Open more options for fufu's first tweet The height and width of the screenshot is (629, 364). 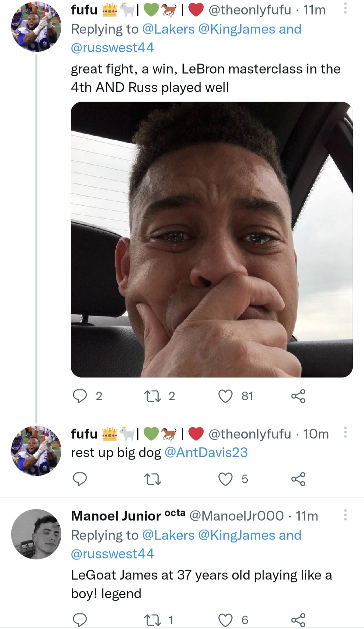pos(345,8)
